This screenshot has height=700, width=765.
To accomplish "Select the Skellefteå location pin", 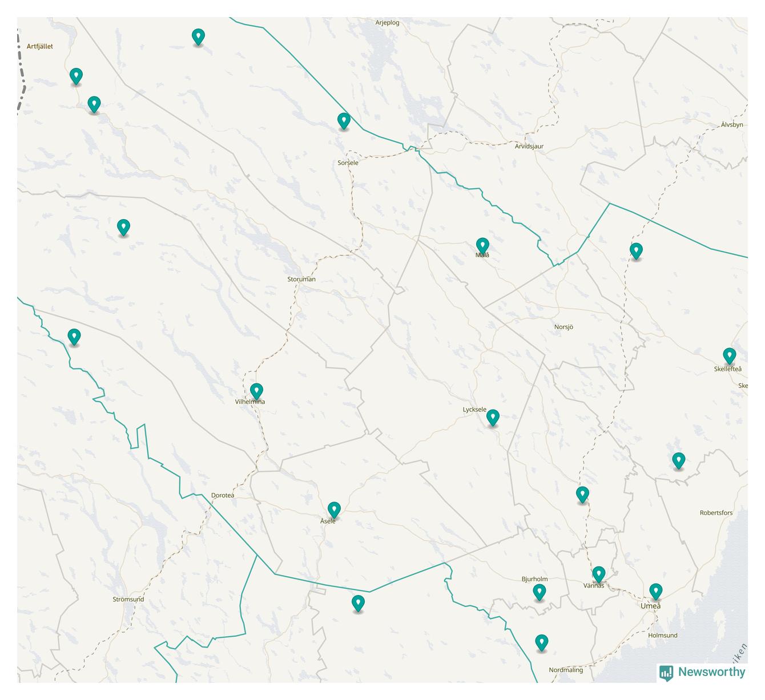I will [x=729, y=355].
